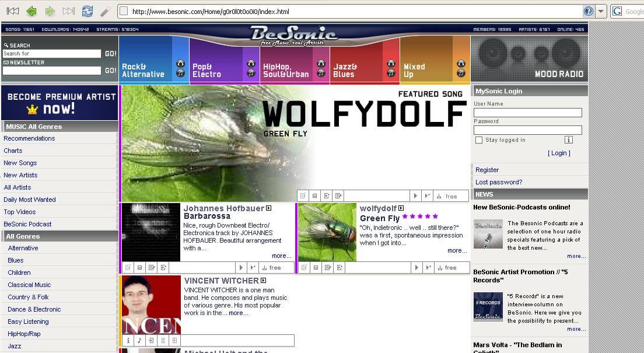Play the Barbarossa track
The height and width of the screenshot is (353, 644).
[x=241, y=268]
